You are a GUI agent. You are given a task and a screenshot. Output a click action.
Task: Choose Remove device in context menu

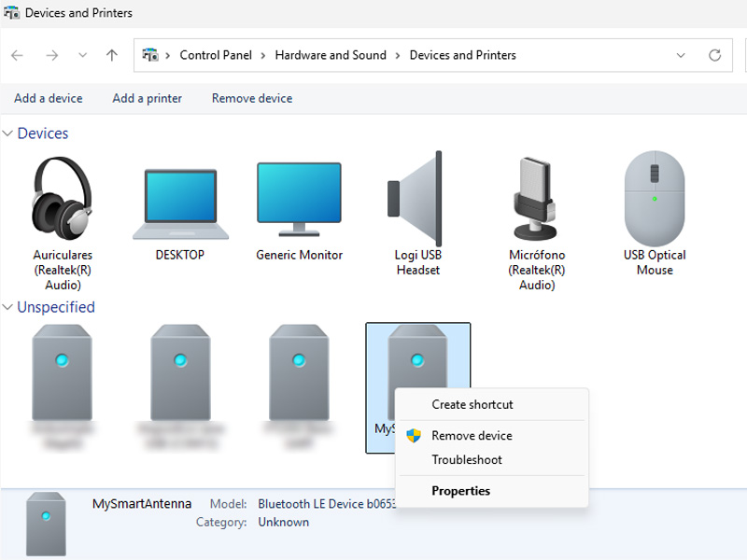[x=472, y=435]
